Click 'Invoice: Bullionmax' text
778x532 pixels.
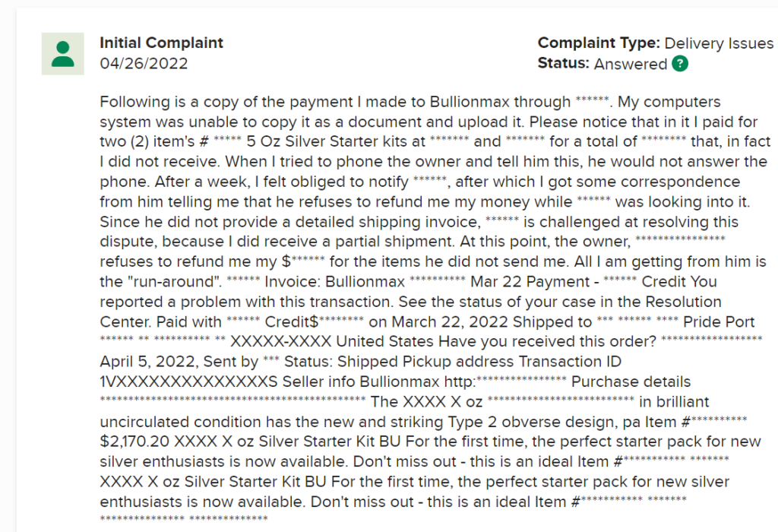(335, 282)
